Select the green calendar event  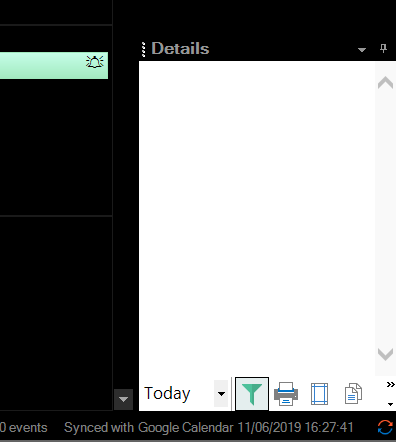54,65
